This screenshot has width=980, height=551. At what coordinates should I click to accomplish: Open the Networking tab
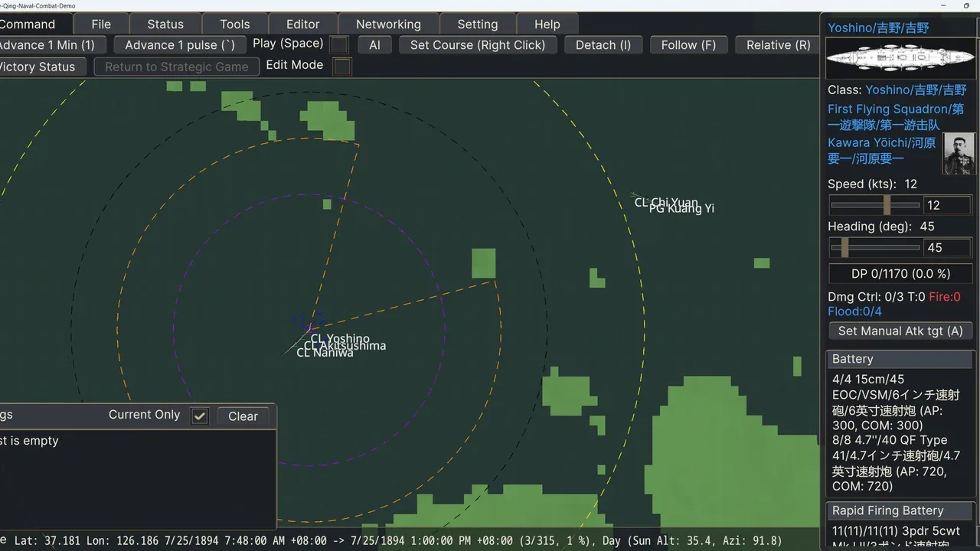388,24
